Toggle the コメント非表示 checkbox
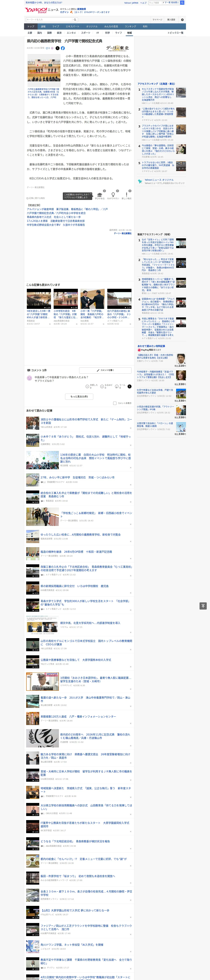 (x=115, y=403)
